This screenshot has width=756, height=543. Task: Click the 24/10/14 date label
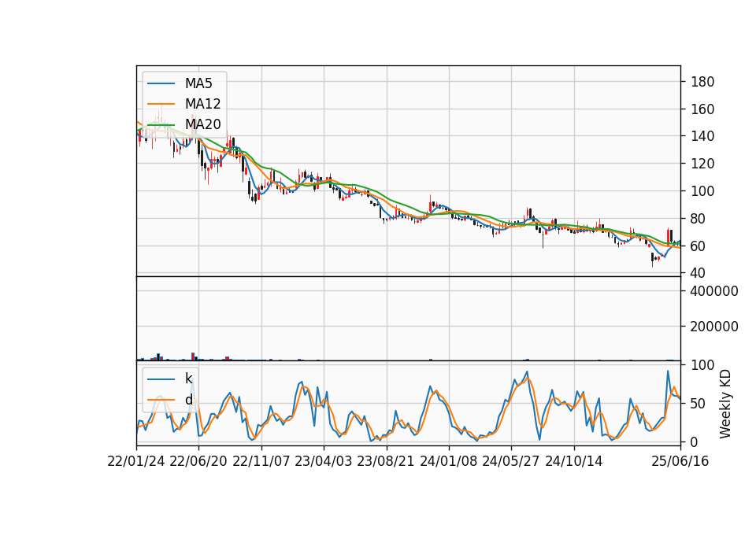click(574, 461)
